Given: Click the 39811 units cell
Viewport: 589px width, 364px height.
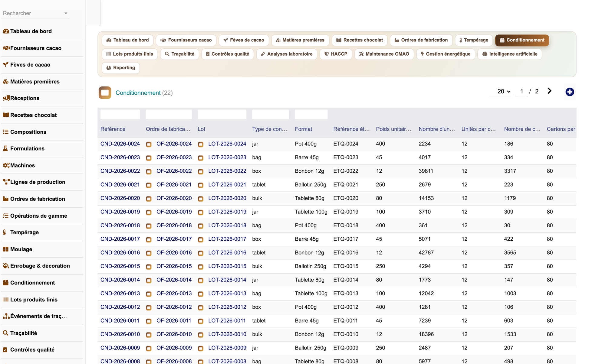Looking at the screenshot, I should point(426,171).
